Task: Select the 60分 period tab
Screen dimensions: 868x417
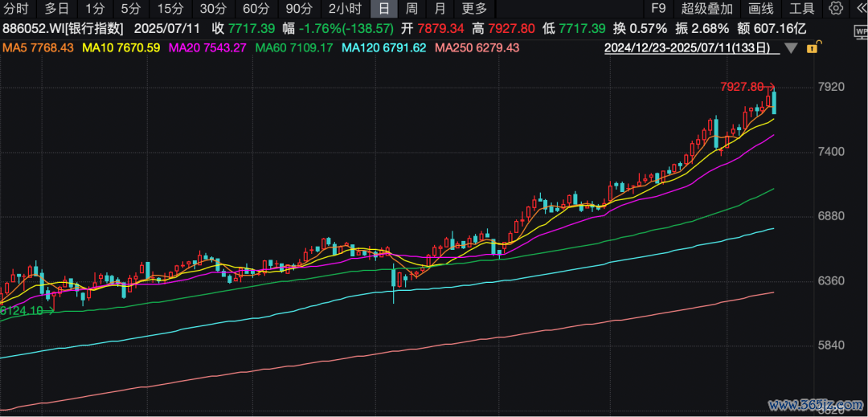Action: point(256,8)
